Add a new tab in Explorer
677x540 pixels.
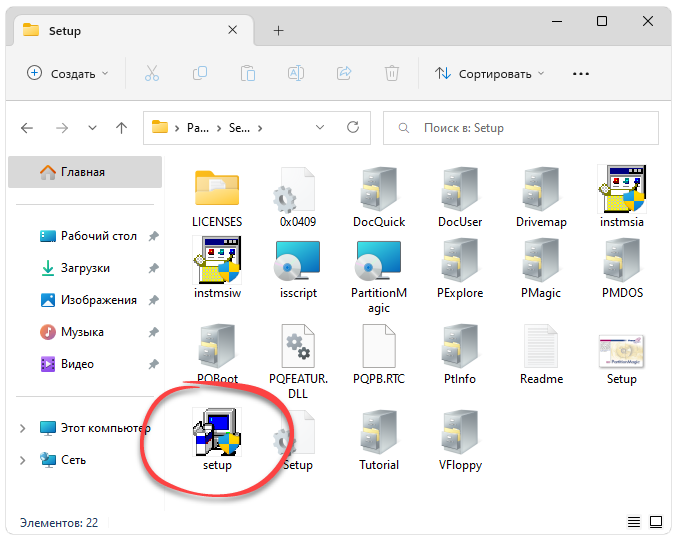tap(278, 30)
